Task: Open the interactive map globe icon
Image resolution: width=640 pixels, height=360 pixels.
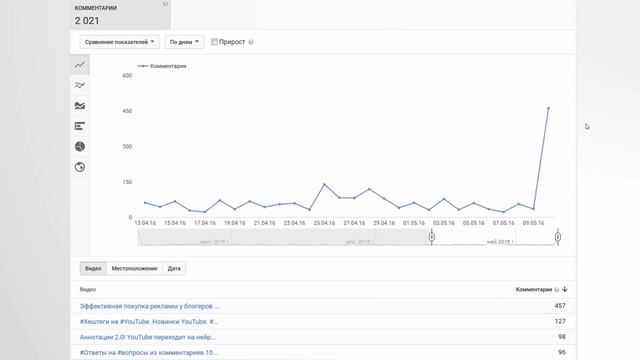Action: (x=80, y=167)
